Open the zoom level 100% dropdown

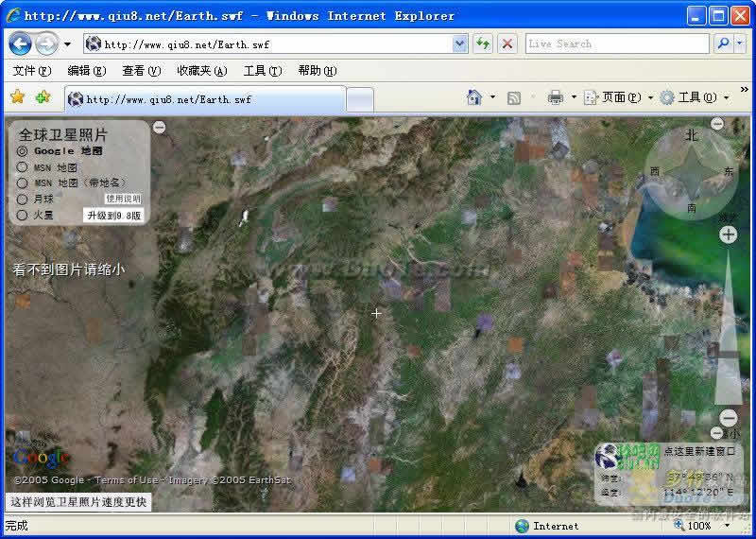[x=727, y=526]
